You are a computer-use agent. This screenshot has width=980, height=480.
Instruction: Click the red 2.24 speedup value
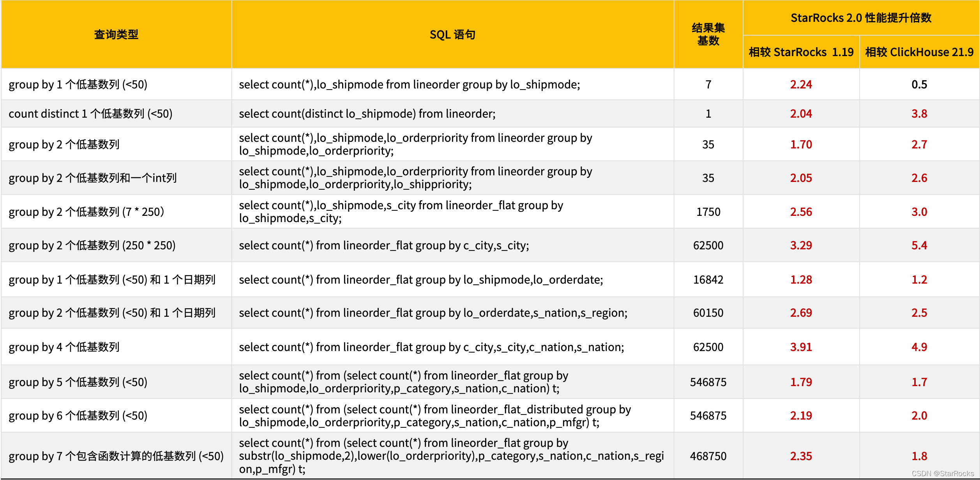coord(801,85)
